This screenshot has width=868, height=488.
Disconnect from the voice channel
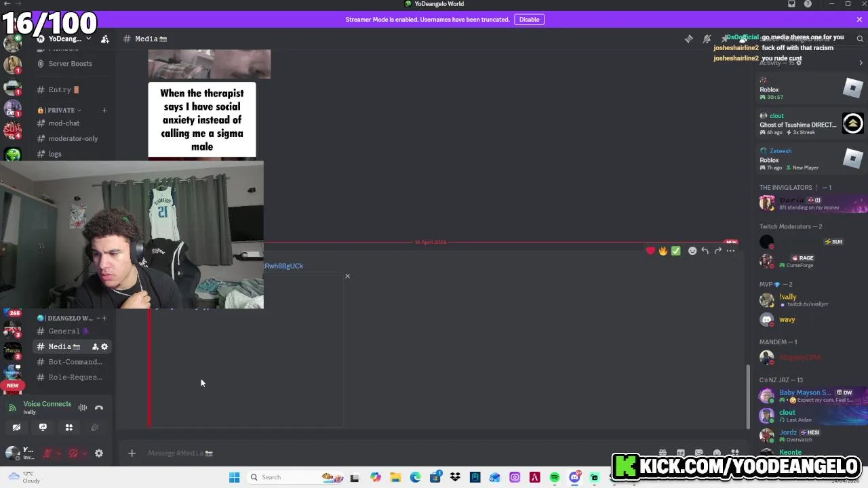tap(99, 407)
